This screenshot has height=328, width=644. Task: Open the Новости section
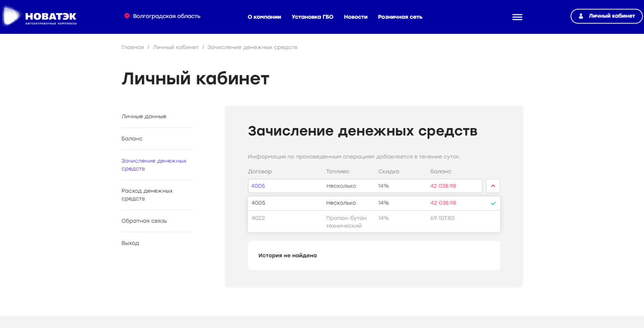pyautogui.click(x=355, y=17)
